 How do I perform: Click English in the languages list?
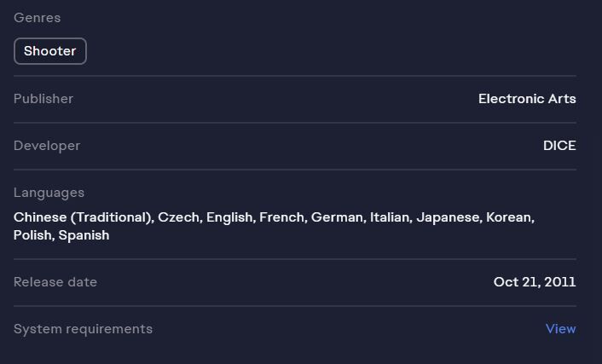pos(229,217)
